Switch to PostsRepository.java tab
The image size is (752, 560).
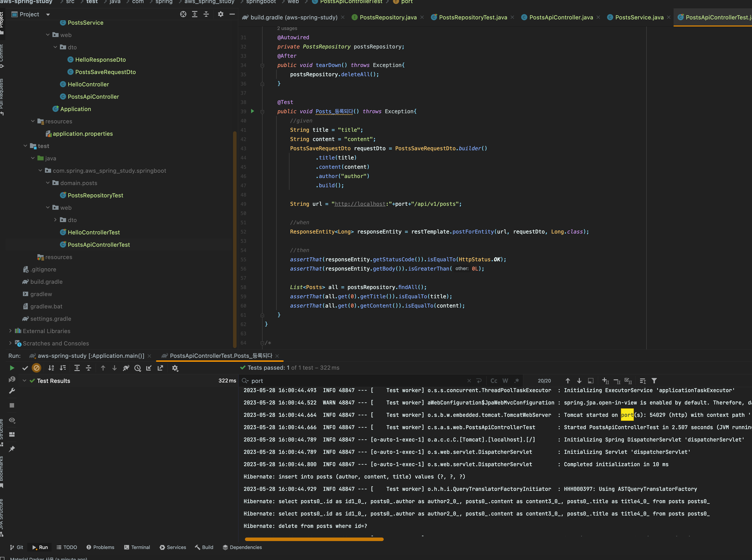tap(388, 17)
